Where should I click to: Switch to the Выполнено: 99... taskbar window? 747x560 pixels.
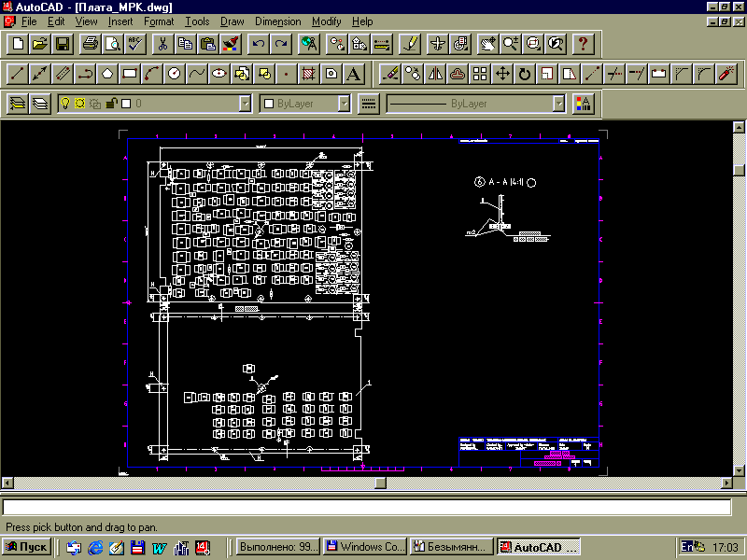tap(278, 547)
